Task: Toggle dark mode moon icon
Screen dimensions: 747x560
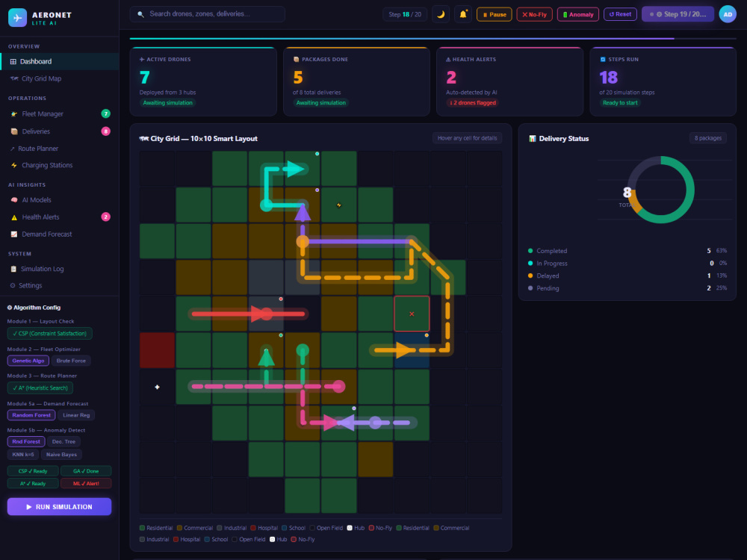Action: [x=441, y=14]
